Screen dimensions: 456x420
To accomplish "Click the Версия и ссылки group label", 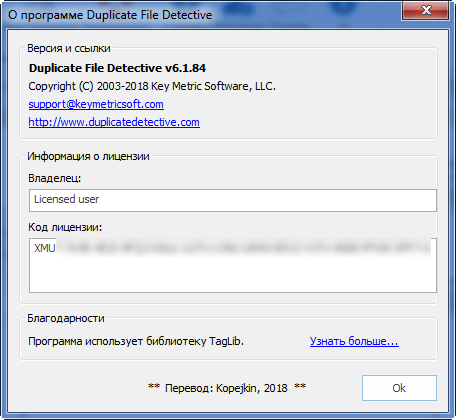I will tap(69, 48).
